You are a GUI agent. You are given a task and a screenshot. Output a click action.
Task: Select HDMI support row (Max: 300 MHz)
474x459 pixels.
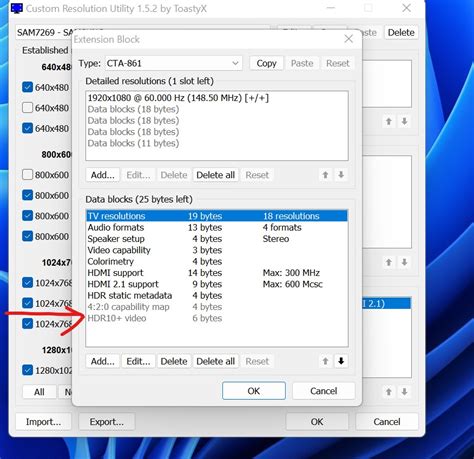217,273
